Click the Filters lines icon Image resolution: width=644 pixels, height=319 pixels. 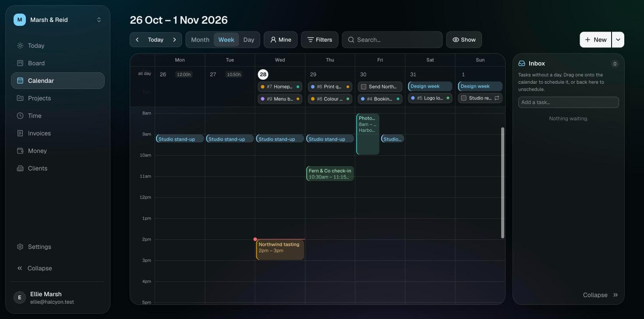pyautogui.click(x=310, y=39)
